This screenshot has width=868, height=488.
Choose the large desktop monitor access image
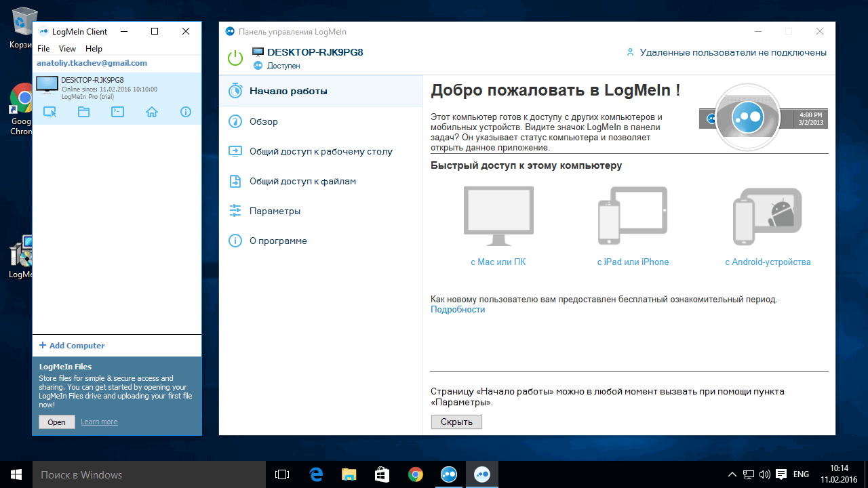pyautogui.click(x=498, y=217)
